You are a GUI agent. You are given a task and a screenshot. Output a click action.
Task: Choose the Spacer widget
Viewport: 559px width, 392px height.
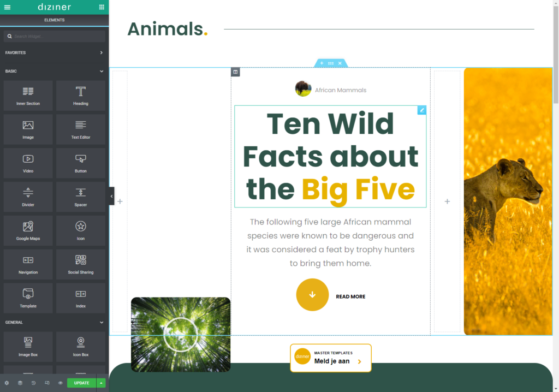point(81,197)
